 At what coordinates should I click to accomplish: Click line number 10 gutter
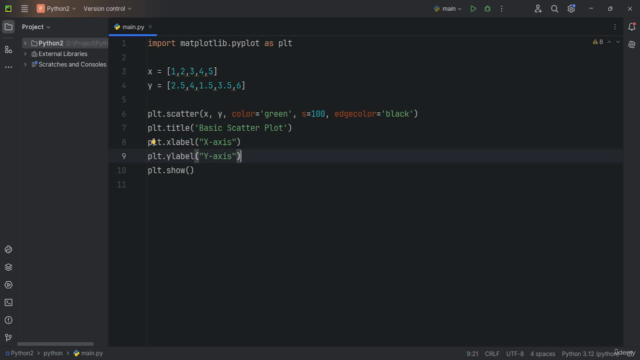(122, 170)
